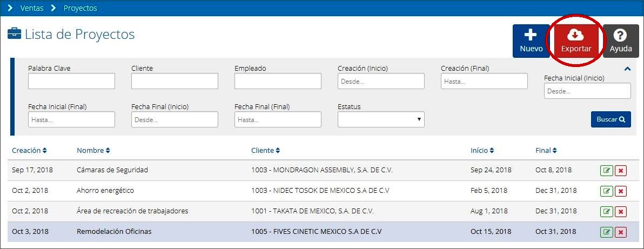Sort the table by Creación column
Screen dimensions: 644x249
coord(29,150)
